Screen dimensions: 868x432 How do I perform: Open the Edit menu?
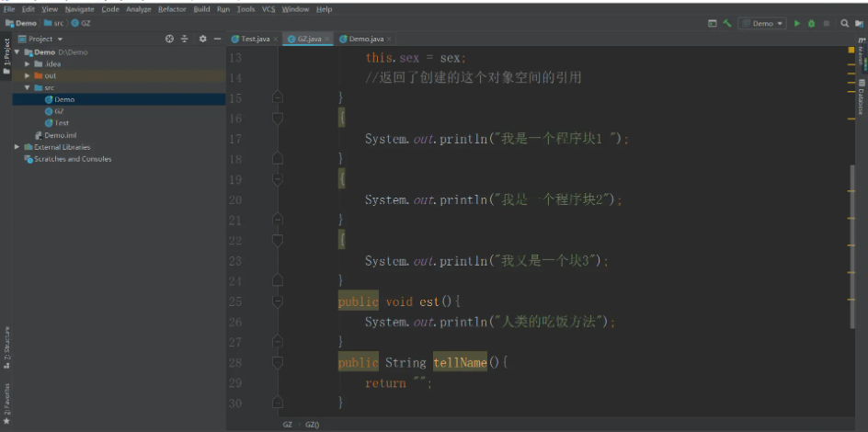click(29, 9)
